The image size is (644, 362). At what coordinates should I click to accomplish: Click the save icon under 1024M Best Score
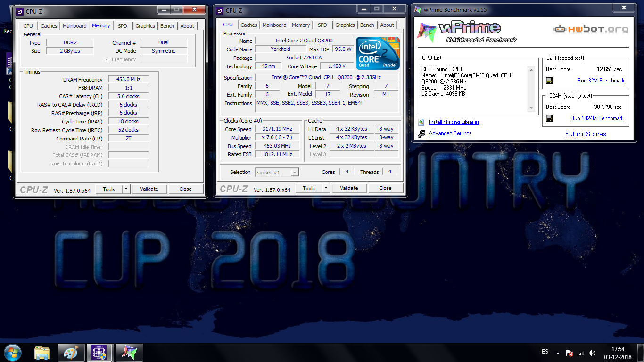pos(549,118)
